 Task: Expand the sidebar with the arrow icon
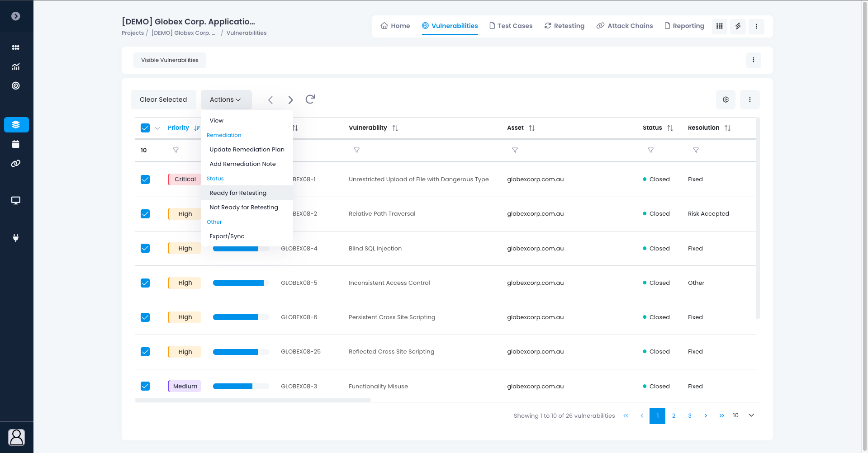click(16, 16)
